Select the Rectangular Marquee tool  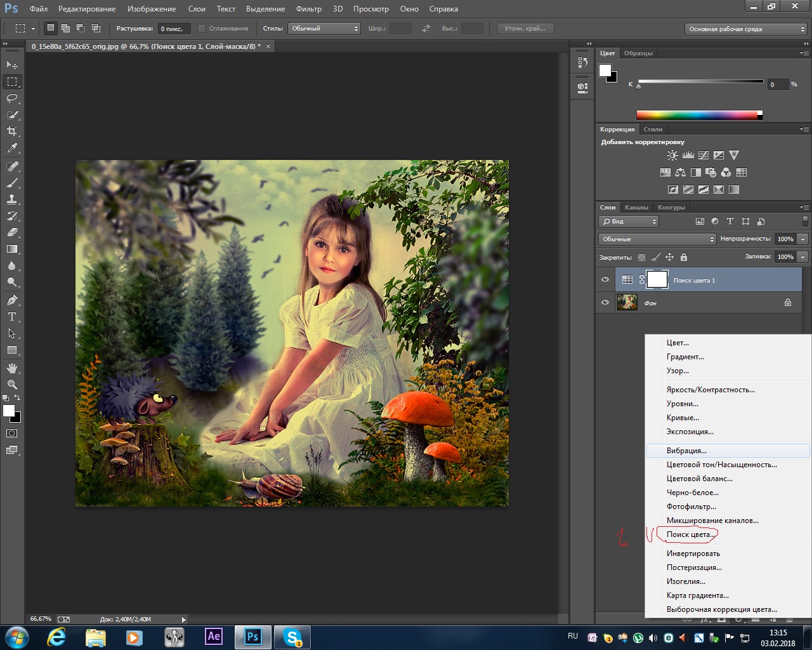[12, 82]
